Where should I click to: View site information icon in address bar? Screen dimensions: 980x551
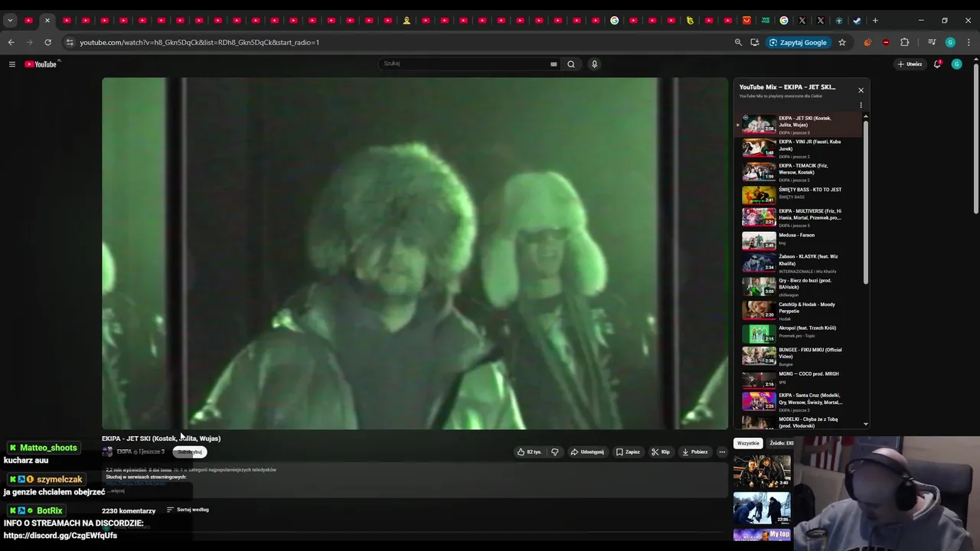point(70,42)
